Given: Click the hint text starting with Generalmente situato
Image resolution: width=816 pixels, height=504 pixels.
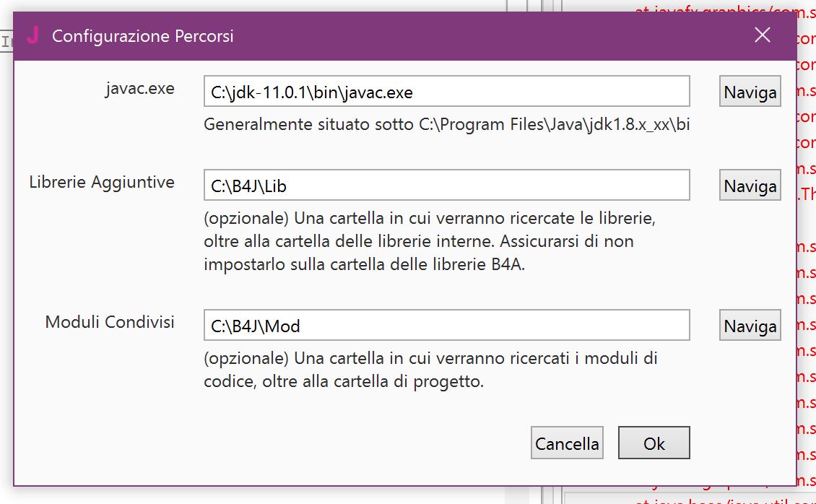Looking at the screenshot, I should point(446,124).
